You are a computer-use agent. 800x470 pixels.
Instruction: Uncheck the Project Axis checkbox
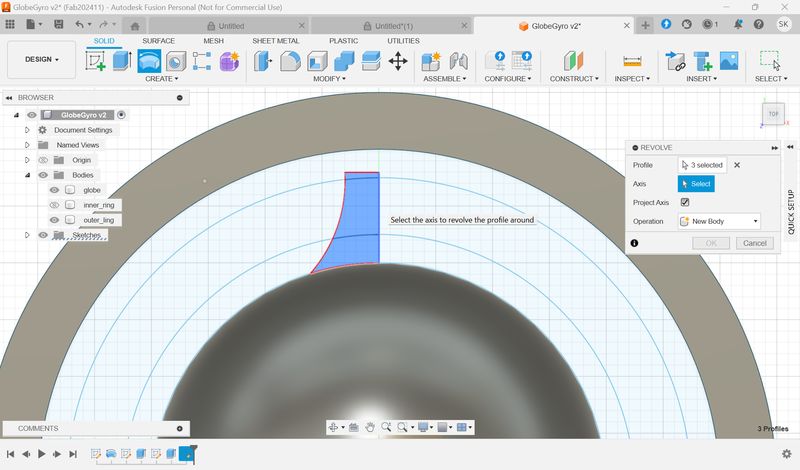(685, 202)
